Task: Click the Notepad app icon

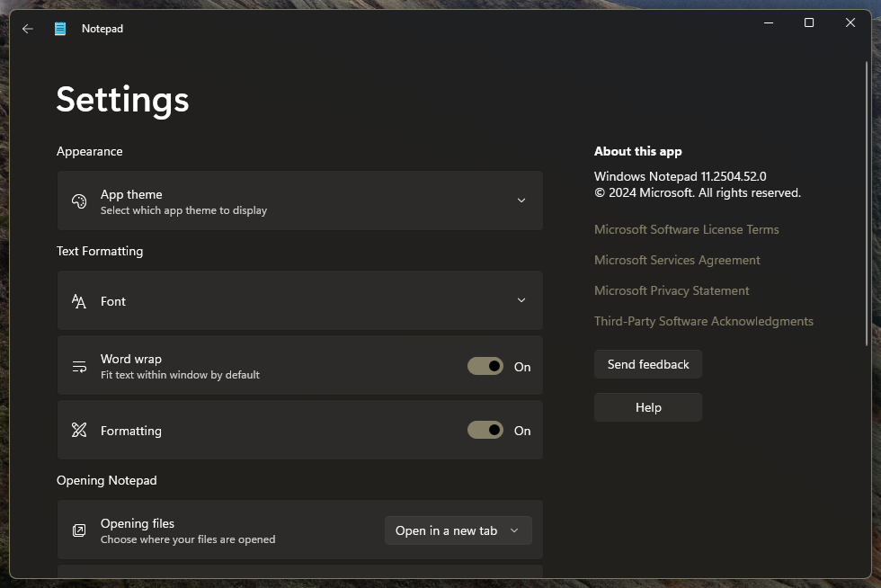Action: click(x=60, y=29)
